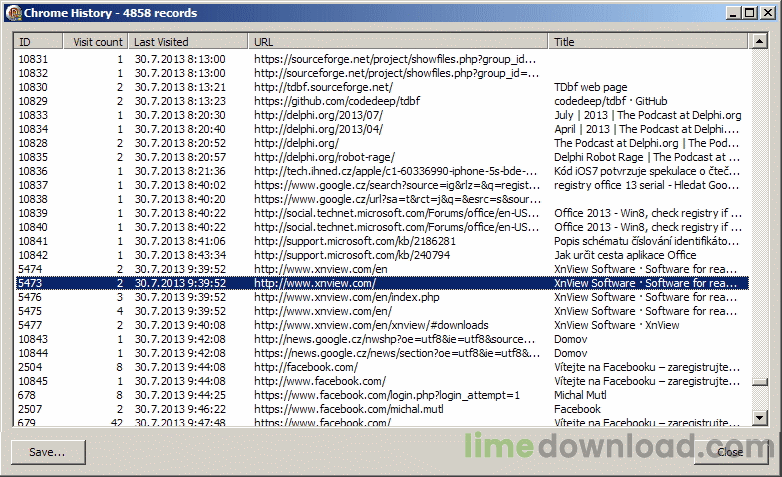Select row with ID 10839
This screenshot has width=782, height=477.
pyautogui.click(x=382, y=213)
